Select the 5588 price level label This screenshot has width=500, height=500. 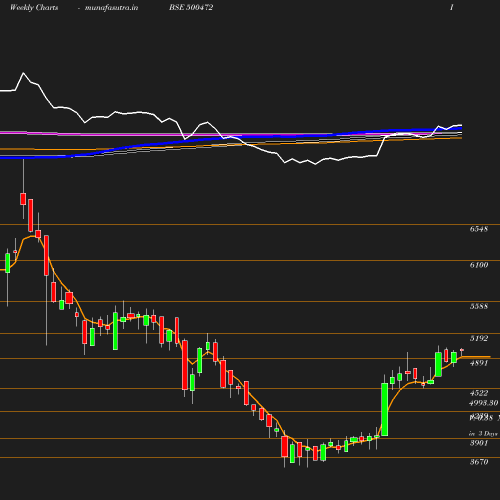pos(479,306)
